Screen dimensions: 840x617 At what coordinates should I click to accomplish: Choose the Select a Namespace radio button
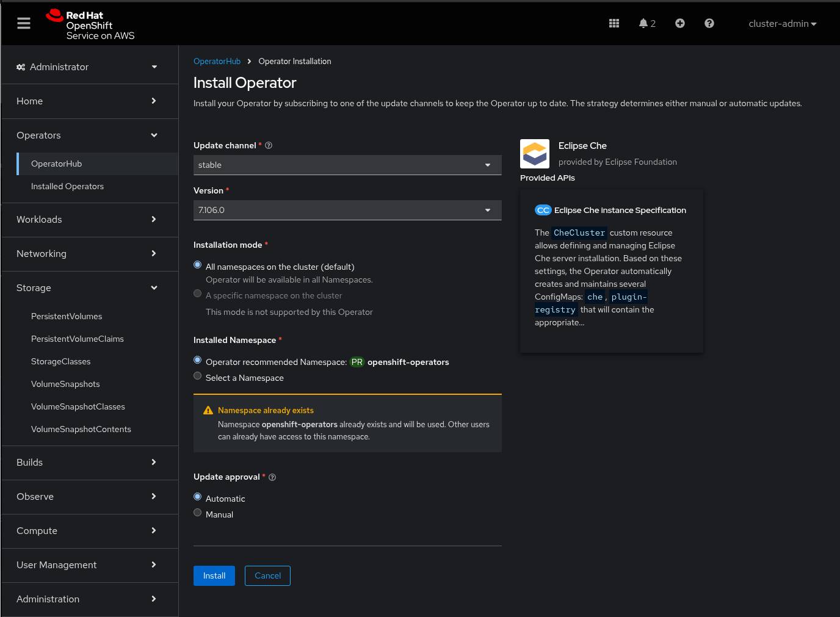click(x=198, y=376)
